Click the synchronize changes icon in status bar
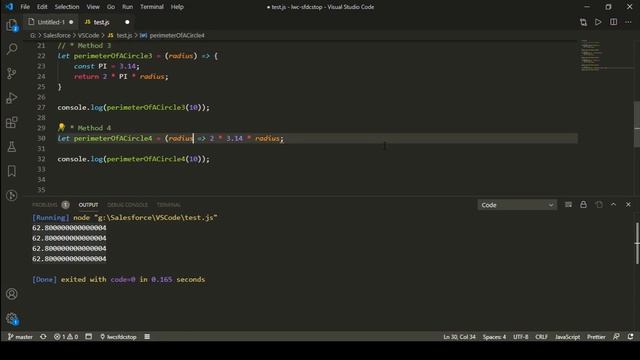640x360 pixels. coord(43,337)
